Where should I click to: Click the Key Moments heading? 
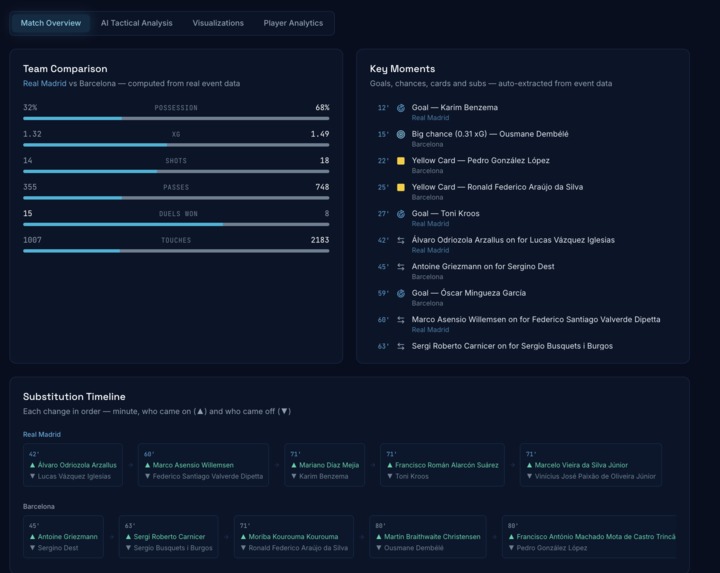[402, 69]
